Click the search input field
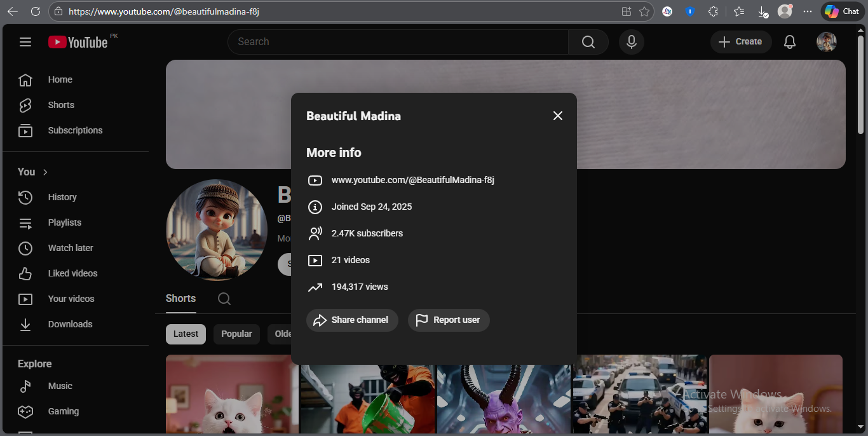Viewport: 868px width, 436px height. click(397, 42)
